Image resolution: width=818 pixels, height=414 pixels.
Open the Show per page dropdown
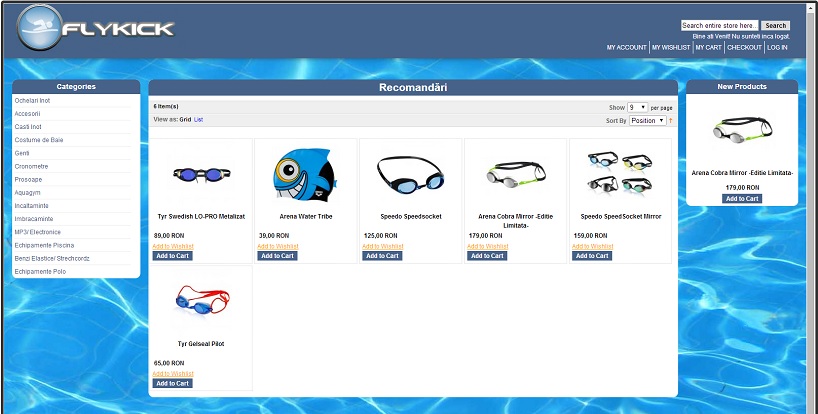click(x=637, y=107)
